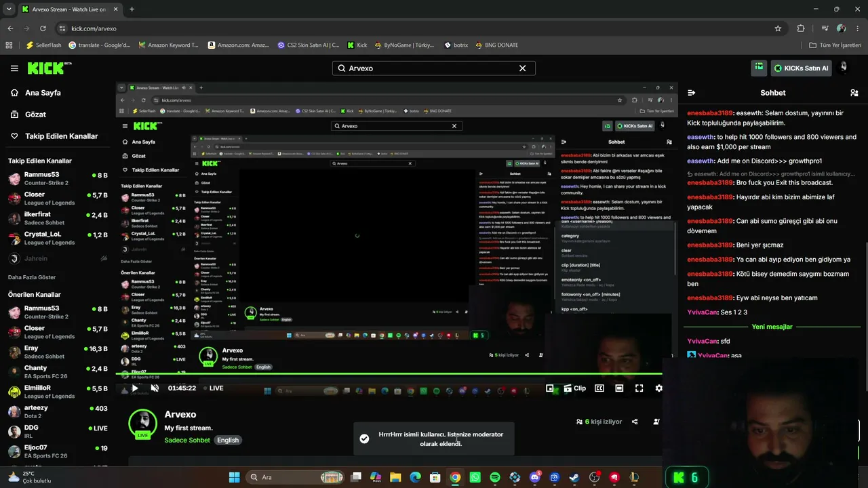Open offline Jahrein channel in sidebar

pyautogui.click(x=58, y=258)
